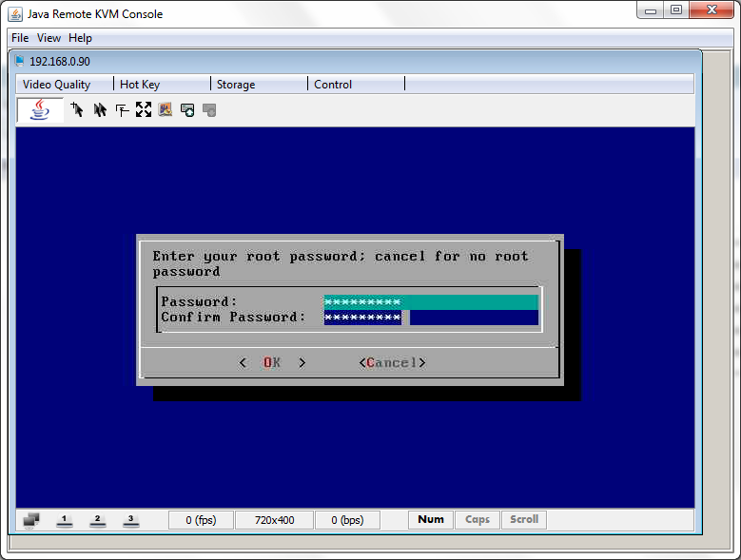Click the greyed-out storage device icon
Image resolution: width=741 pixels, height=560 pixels.
coord(210,110)
